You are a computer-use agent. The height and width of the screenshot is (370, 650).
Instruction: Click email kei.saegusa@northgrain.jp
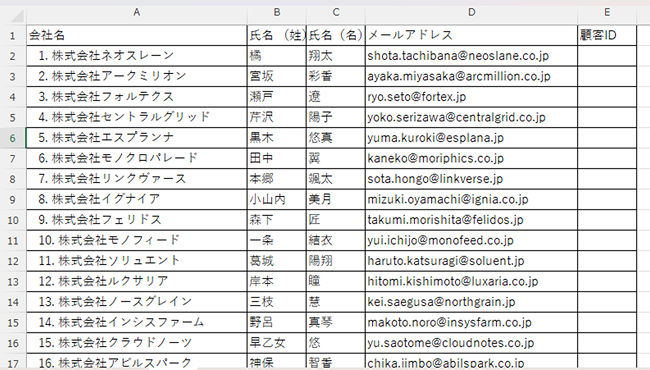coord(471,302)
